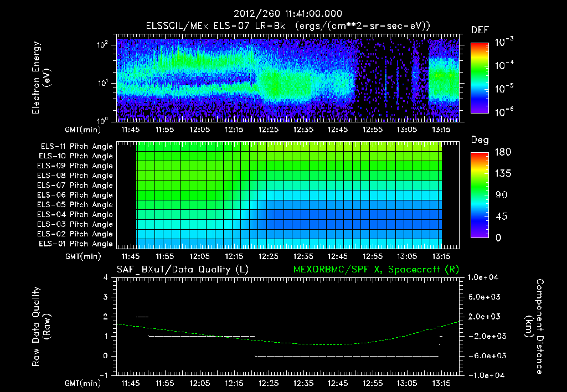The width and height of the screenshot is (567, 392).
Task: Select the ELS-08 Pitch Angle row label
Action: (x=75, y=176)
